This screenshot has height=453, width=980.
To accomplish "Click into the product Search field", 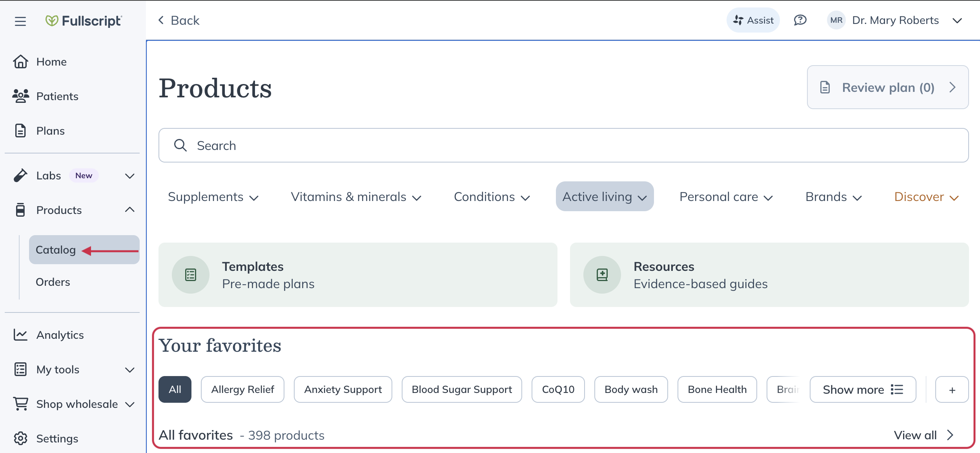I will pos(563,145).
